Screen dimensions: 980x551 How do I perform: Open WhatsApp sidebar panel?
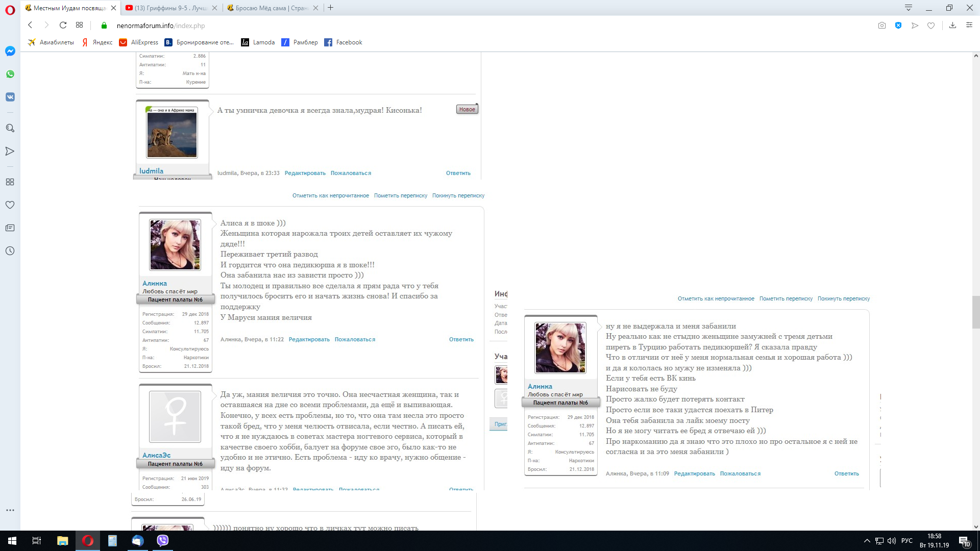tap(10, 74)
